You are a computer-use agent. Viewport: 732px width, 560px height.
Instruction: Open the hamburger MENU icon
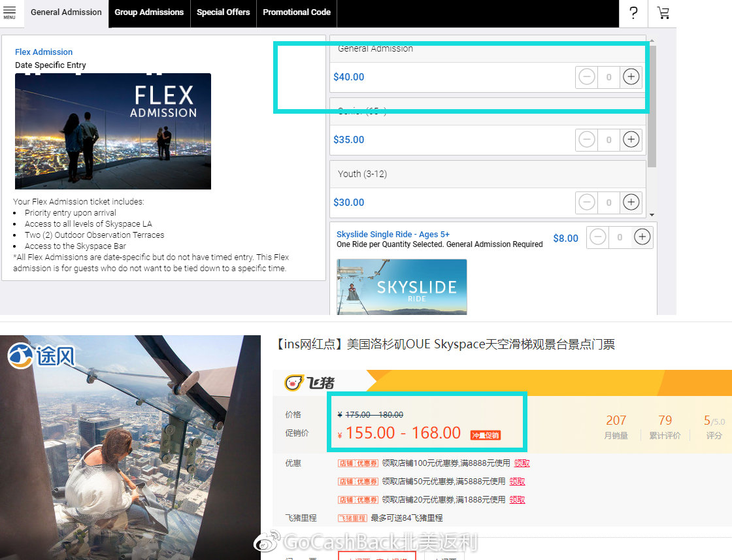tap(9, 12)
